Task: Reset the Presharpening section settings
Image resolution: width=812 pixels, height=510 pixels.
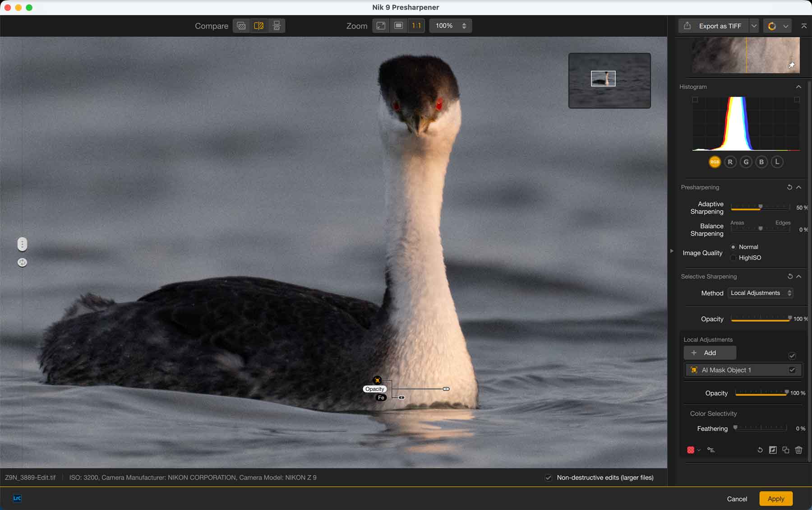Action: (789, 187)
